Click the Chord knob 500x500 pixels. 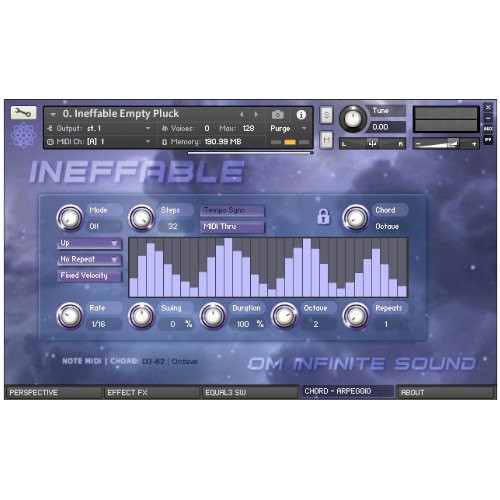356,218
